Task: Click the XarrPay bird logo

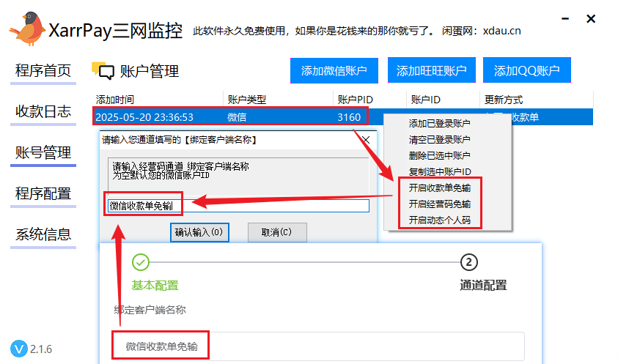Action: coord(28,29)
